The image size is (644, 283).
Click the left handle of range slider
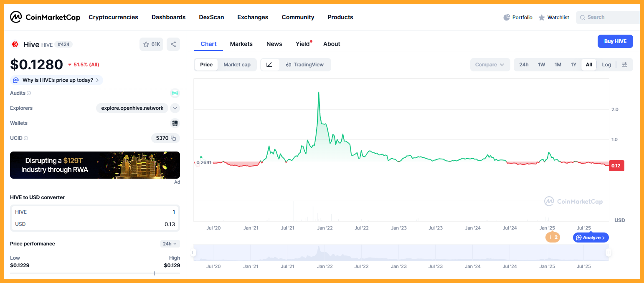[x=193, y=253]
